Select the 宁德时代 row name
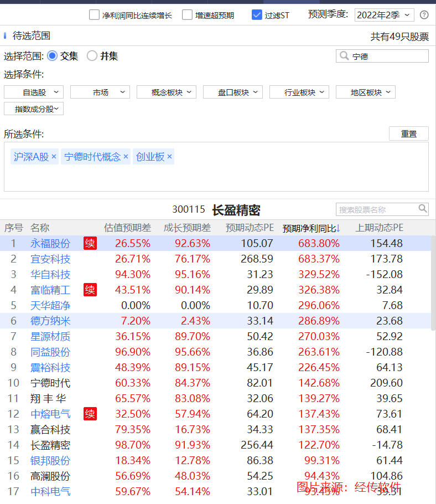The height and width of the screenshot is (504, 436). 50,383
